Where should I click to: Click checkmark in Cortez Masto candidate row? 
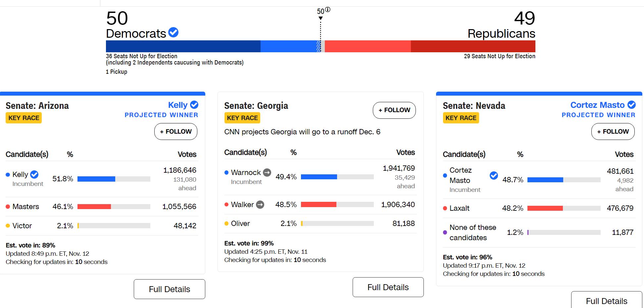[x=494, y=175]
